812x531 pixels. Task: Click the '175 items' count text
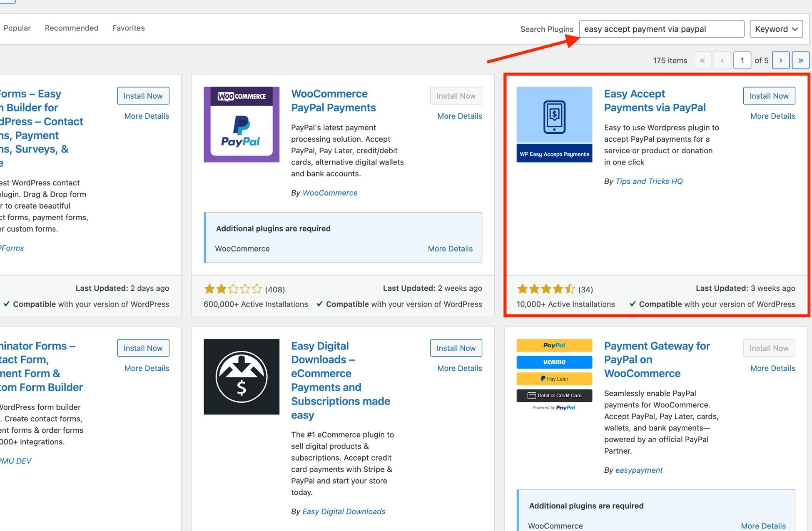tap(670, 60)
